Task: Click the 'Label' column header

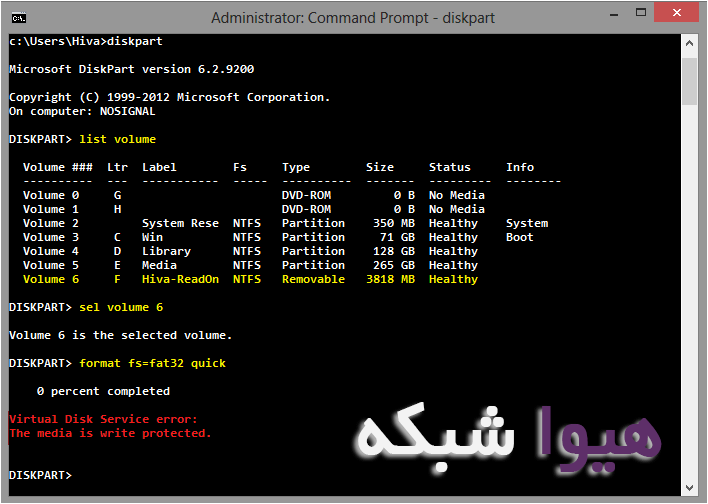Action: (159, 167)
